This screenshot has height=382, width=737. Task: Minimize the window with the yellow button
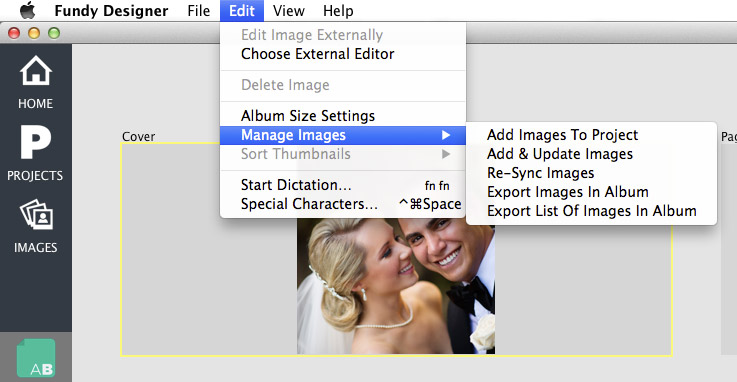coord(34,33)
